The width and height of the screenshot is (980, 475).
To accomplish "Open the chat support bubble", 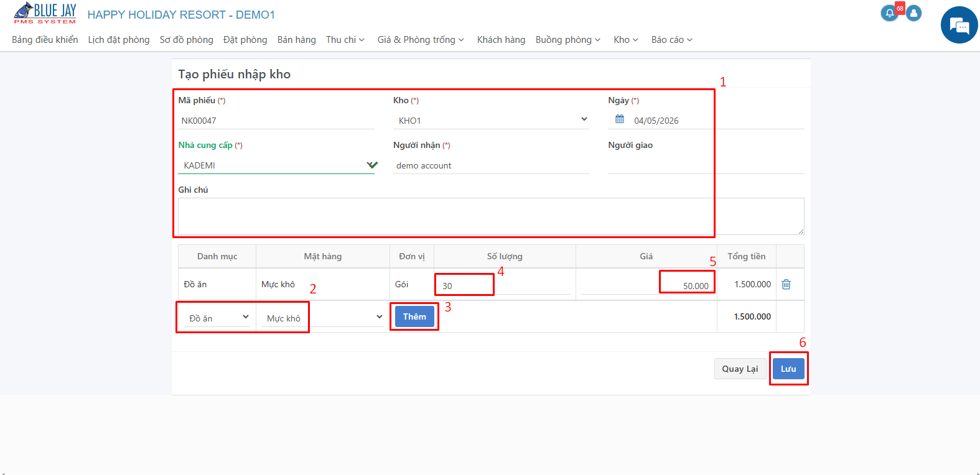I will click(x=959, y=25).
